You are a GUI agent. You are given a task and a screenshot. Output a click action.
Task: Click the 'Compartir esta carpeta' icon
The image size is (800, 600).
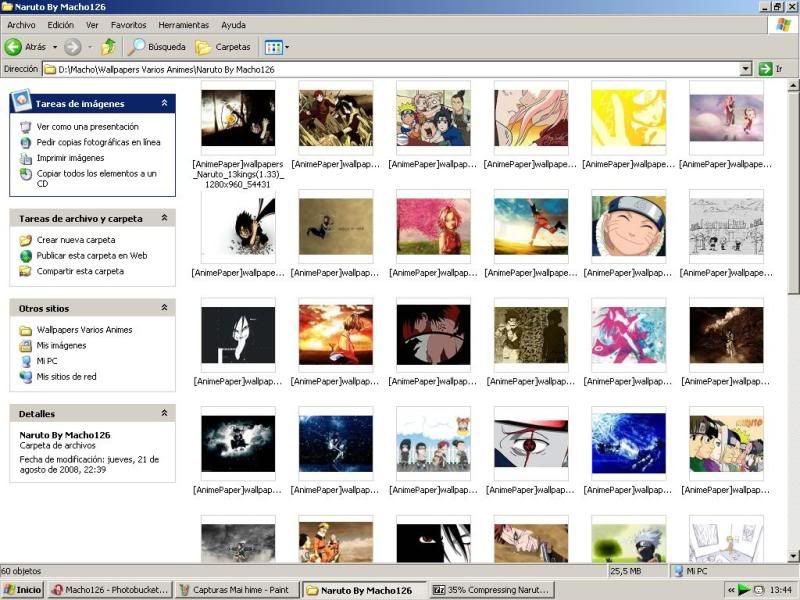point(26,271)
